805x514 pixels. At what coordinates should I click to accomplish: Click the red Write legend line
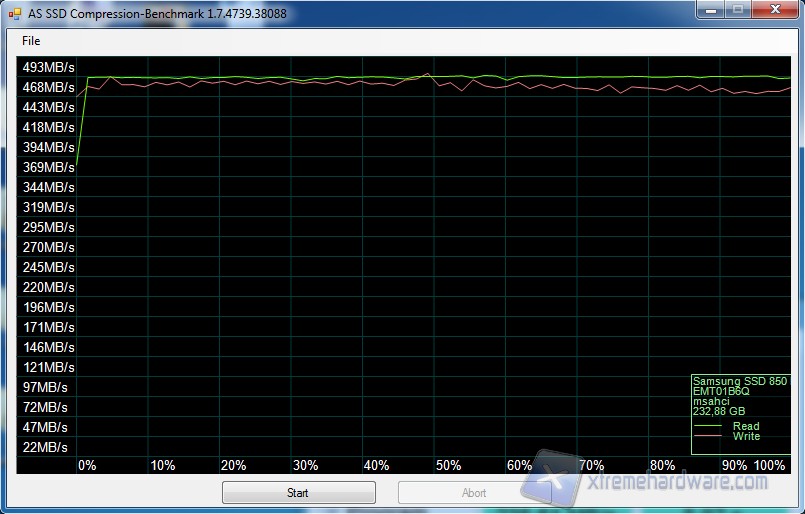click(x=708, y=437)
